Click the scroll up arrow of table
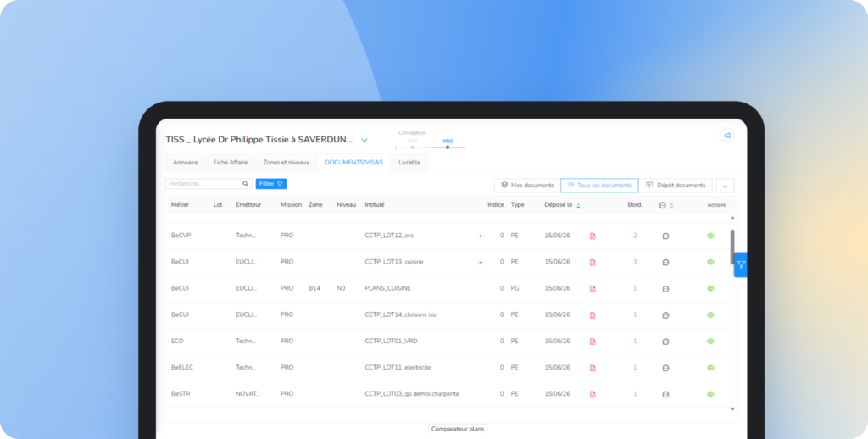Image resolution: width=868 pixels, height=439 pixels. 732,218
